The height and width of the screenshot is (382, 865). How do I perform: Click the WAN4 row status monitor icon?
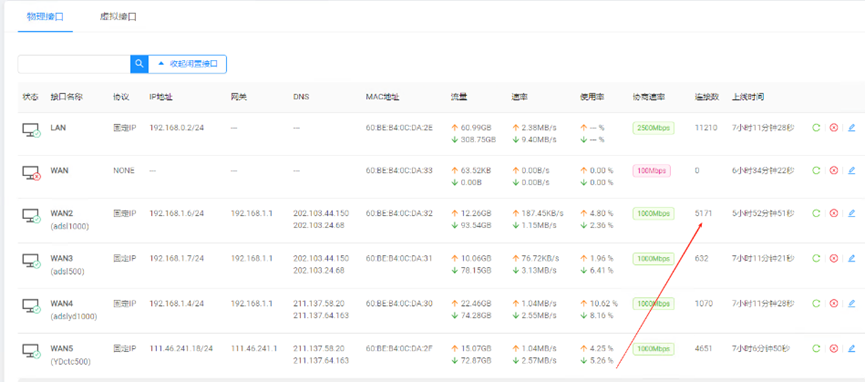click(x=31, y=306)
